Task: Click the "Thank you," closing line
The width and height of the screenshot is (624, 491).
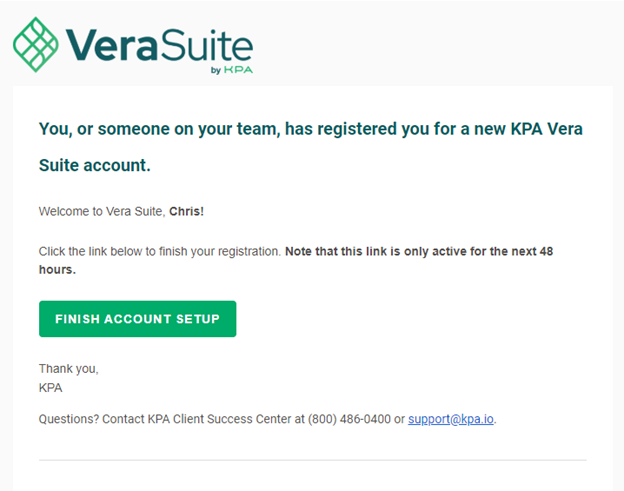Action: (68, 369)
